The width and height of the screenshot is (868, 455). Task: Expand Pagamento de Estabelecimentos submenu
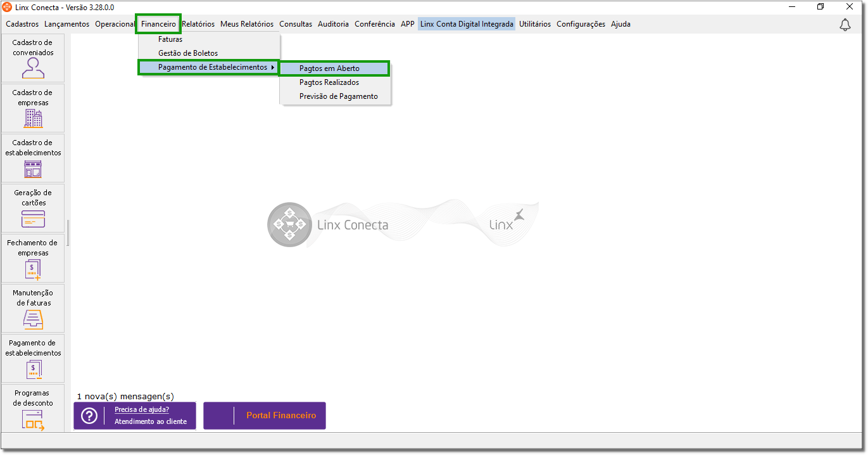[209, 67]
